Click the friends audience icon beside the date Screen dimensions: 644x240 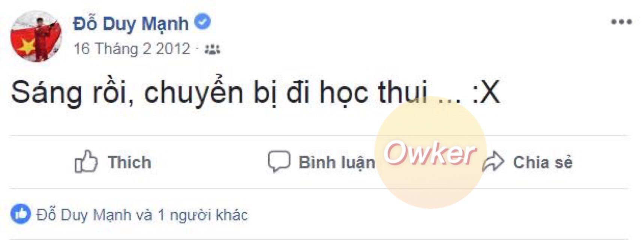[212, 49]
